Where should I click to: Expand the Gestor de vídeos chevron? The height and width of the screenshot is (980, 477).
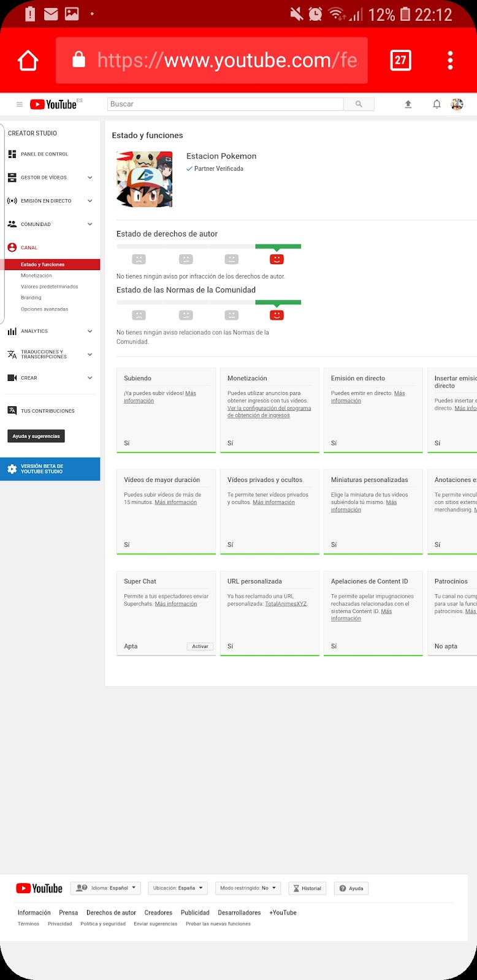[90, 178]
